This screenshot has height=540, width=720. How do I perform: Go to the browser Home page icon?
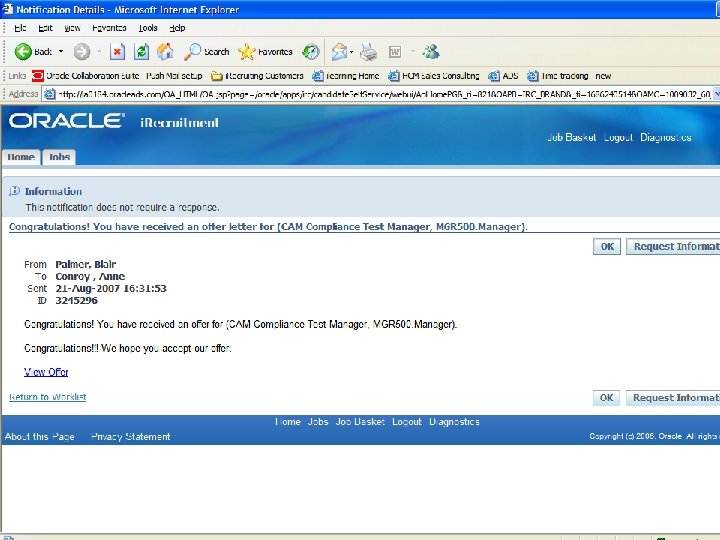[165, 51]
